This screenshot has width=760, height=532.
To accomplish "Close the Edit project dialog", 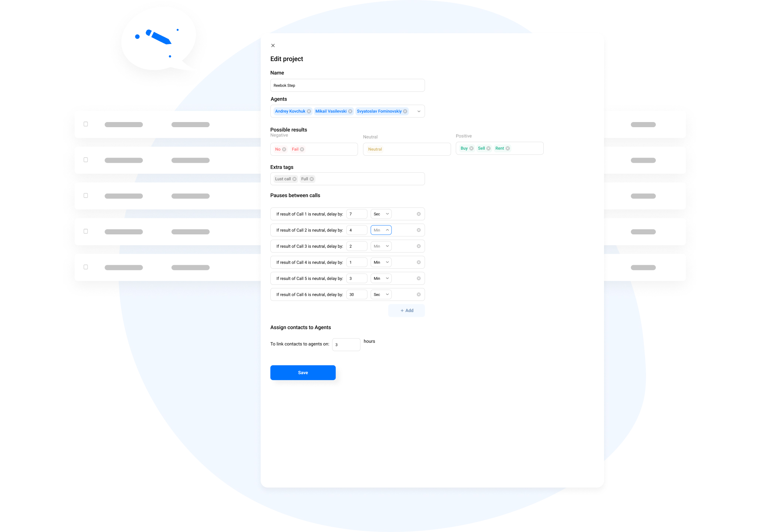I will pos(273,45).
